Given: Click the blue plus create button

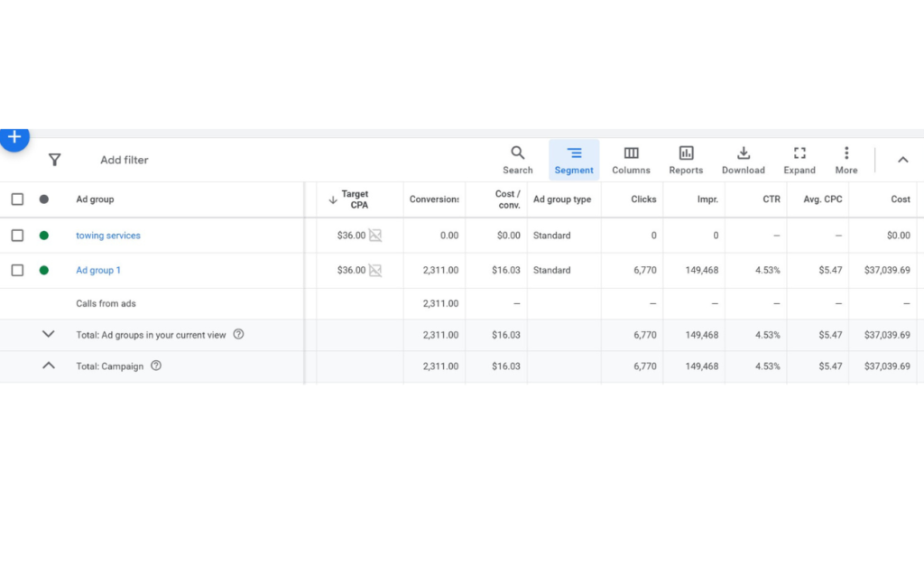Looking at the screenshot, I should point(14,137).
